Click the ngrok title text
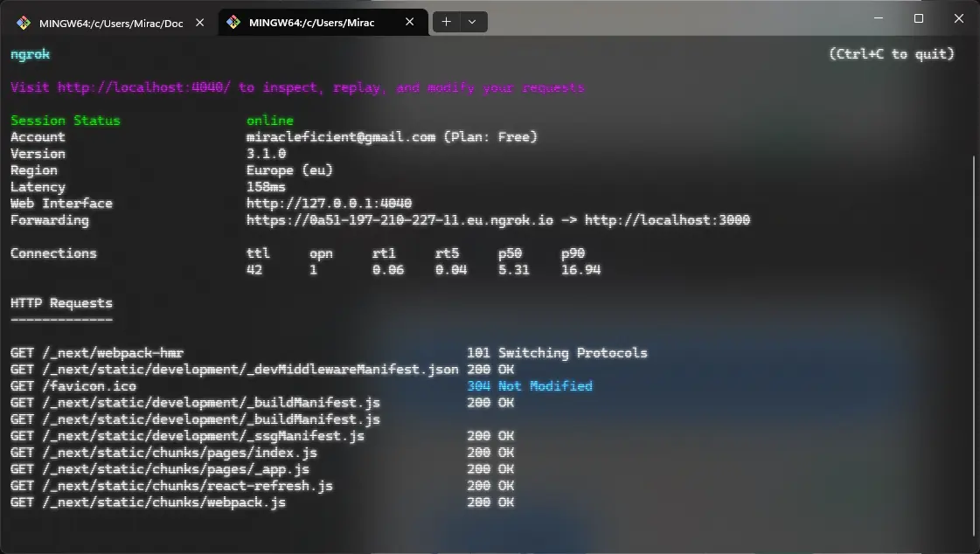Image resolution: width=980 pixels, height=554 pixels. coord(30,54)
